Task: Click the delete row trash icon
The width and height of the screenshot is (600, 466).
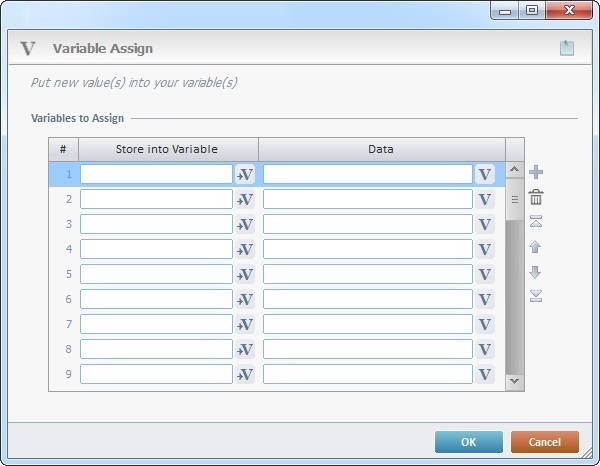Action: pyautogui.click(x=536, y=198)
